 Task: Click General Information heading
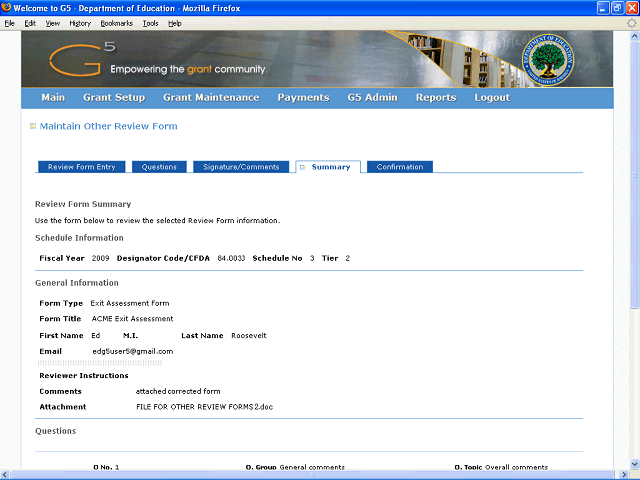click(x=77, y=283)
